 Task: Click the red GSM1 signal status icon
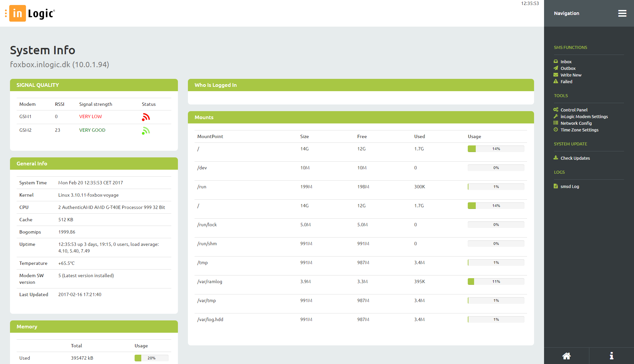146,117
